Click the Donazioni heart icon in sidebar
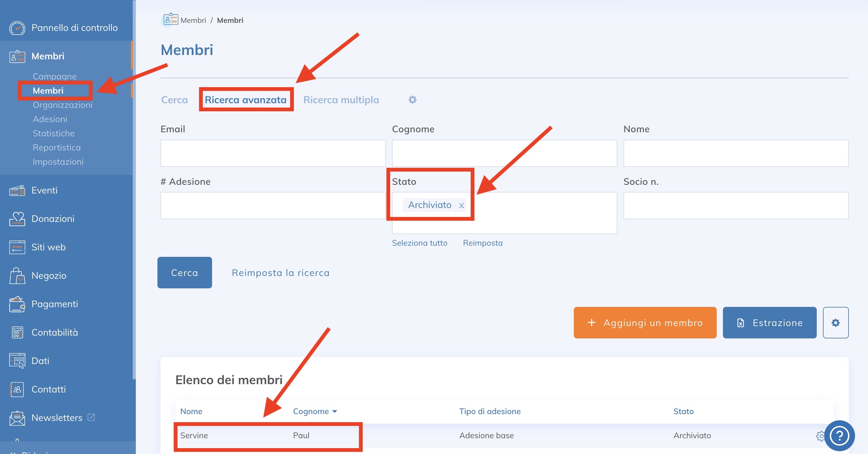 (x=17, y=219)
